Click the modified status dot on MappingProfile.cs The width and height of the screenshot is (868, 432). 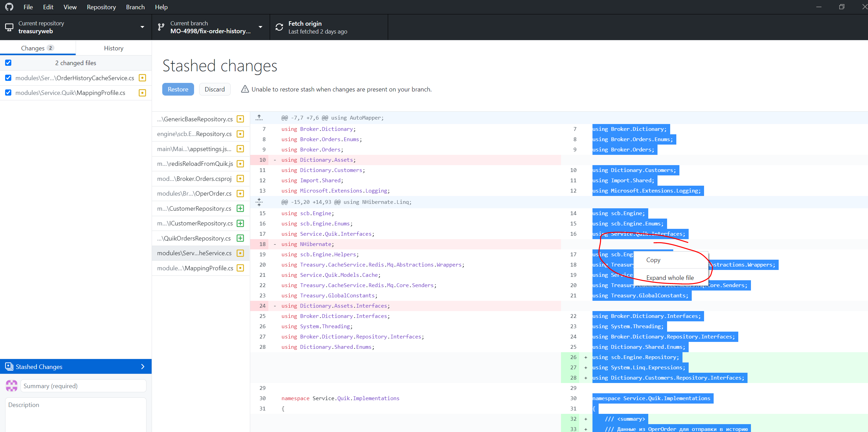142,92
